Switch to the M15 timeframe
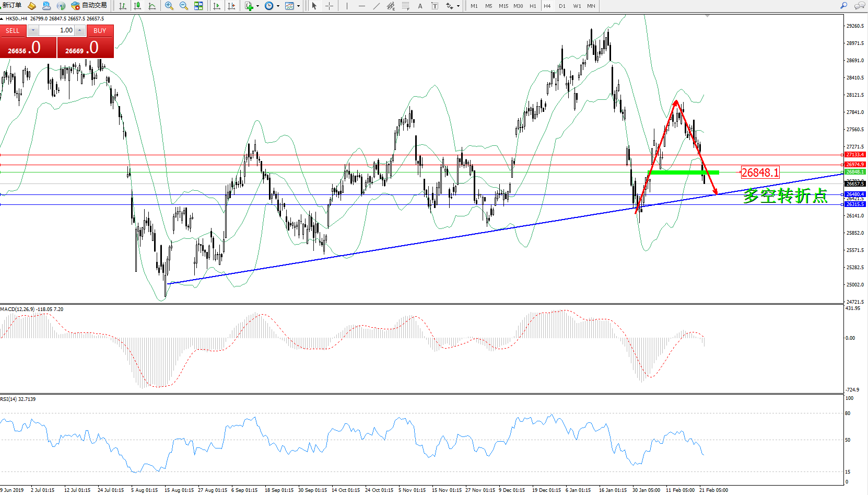Image resolution: width=868 pixels, height=495 pixels. click(503, 6)
